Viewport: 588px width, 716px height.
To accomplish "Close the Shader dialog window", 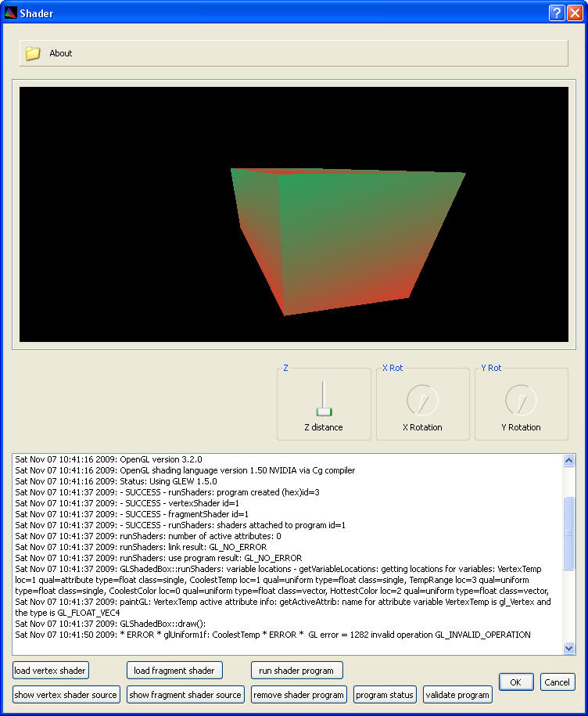I will [x=575, y=13].
